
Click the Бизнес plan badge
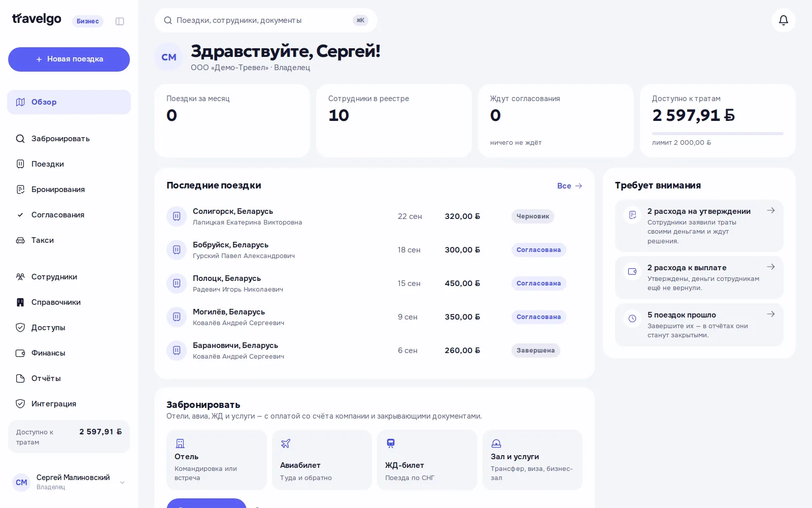(88, 21)
